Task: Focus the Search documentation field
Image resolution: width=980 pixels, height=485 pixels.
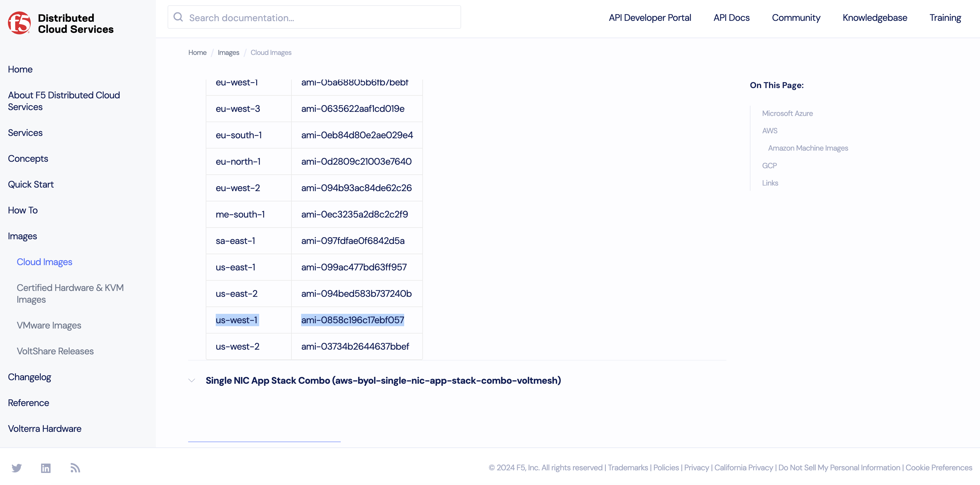Action: coord(314,18)
